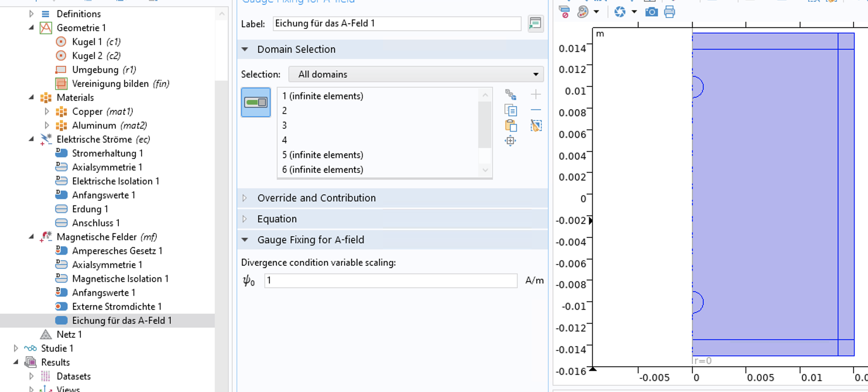868x392 pixels.
Task: Click the paste selection clipboard icon
Action: coord(511,126)
